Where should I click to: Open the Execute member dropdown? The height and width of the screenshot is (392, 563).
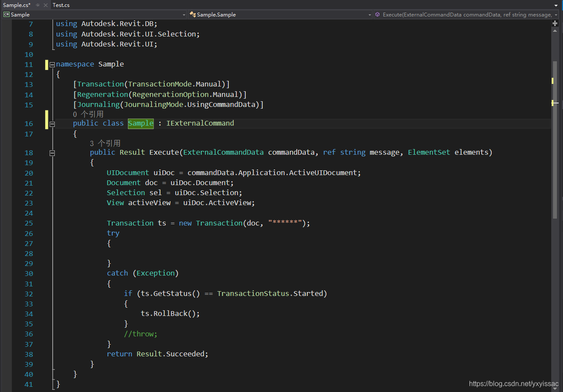556,15
